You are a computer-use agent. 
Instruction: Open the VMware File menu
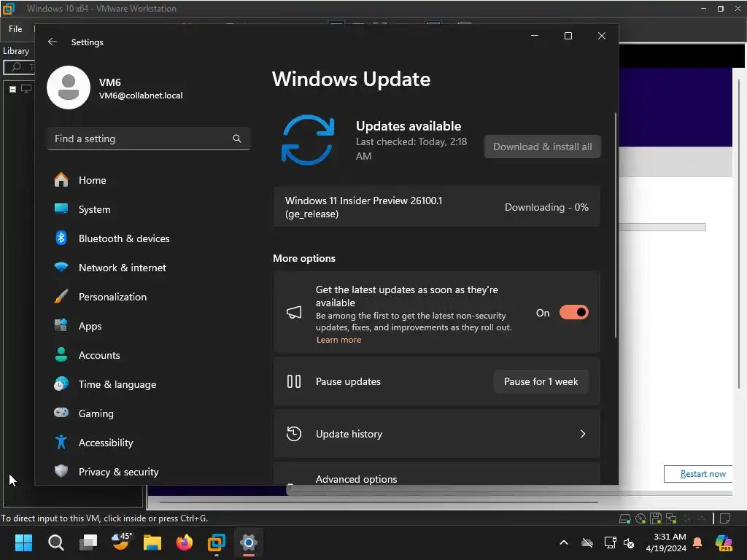tap(15, 29)
